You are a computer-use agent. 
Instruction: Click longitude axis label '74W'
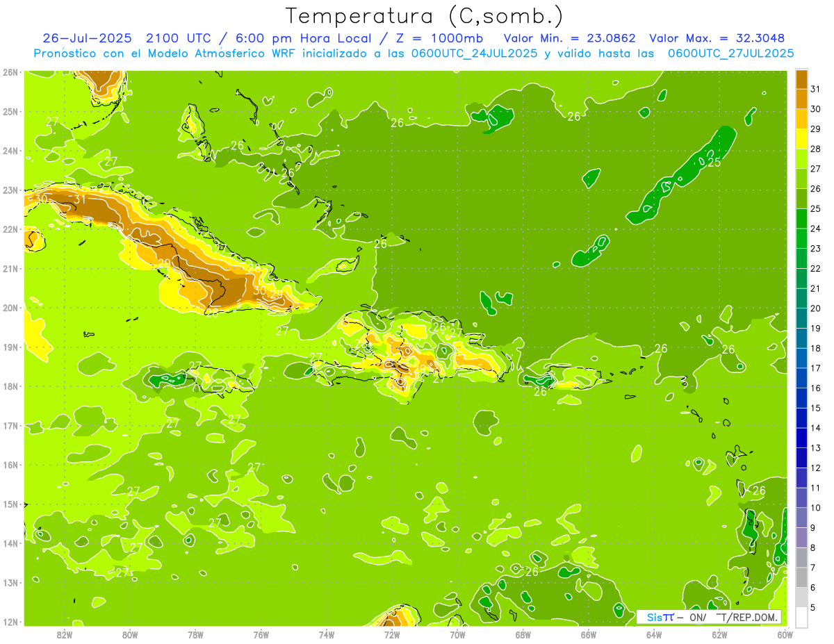tap(327, 634)
